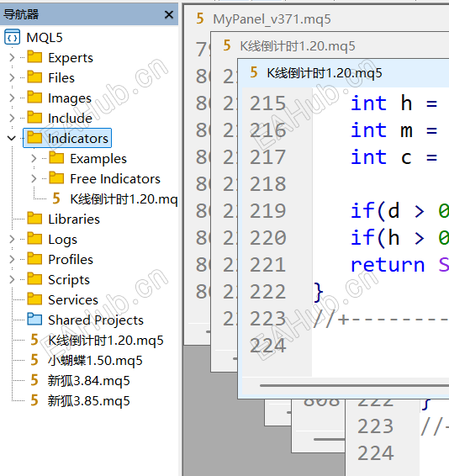Viewport: 449px width, 476px height.
Task: Expand the Experts folder
Action: [x=12, y=57]
